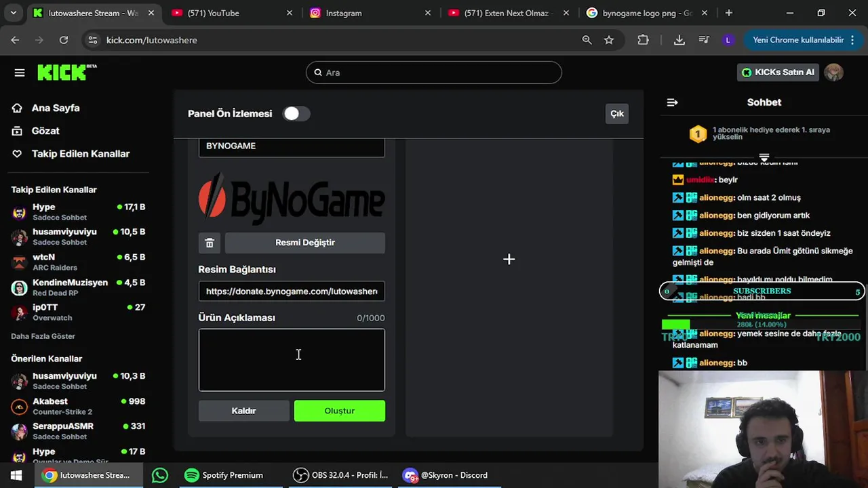Toggle Panel Ön İzlemesi switch
Image resolution: width=868 pixels, height=488 pixels.
(296, 114)
